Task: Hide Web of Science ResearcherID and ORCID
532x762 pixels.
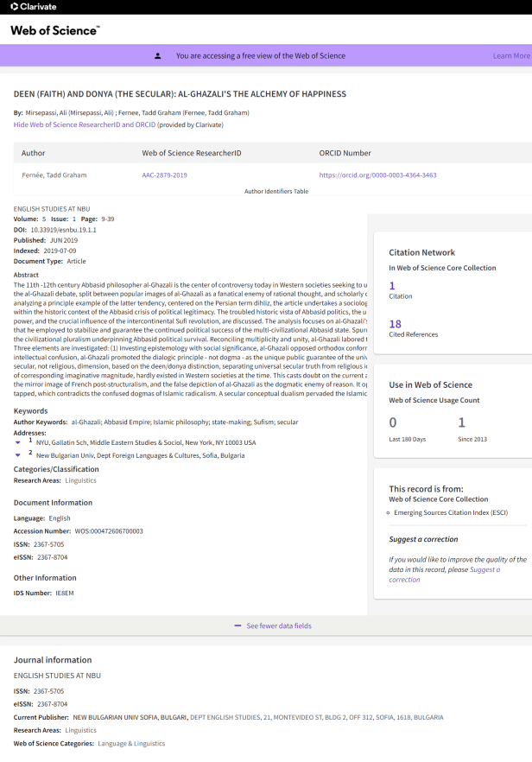Action: pyautogui.click(x=85, y=124)
